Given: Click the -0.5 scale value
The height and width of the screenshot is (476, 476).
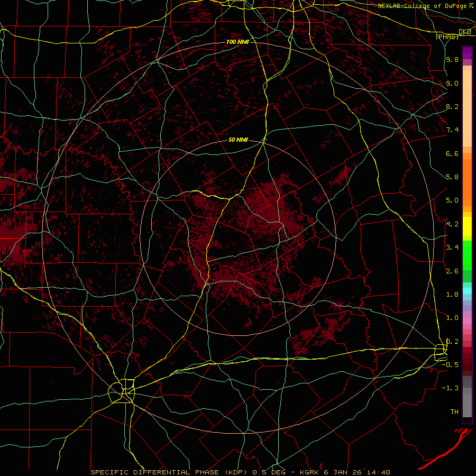Looking at the screenshot, I should (x=450, y=365).
